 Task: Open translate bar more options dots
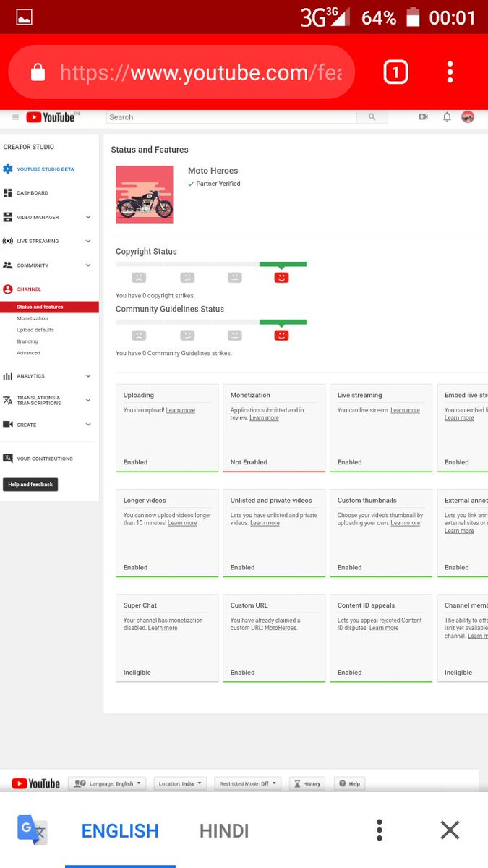click(380, 830)
